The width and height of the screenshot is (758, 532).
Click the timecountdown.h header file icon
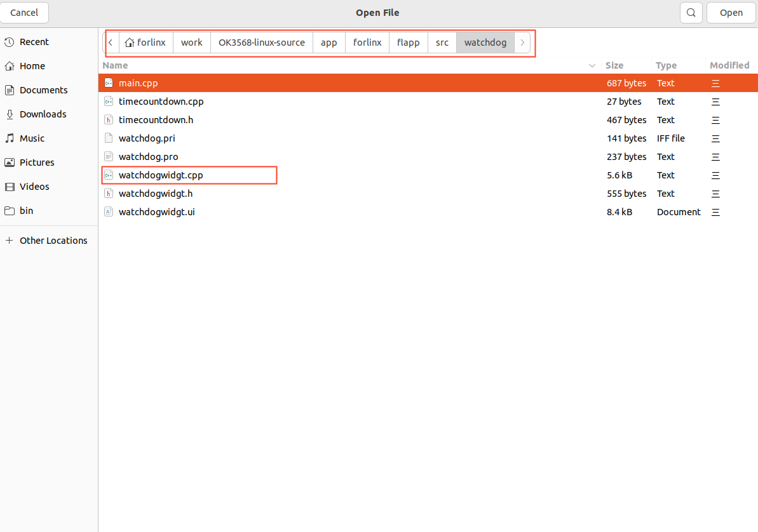pyautogui.click(x=109, y=120)
